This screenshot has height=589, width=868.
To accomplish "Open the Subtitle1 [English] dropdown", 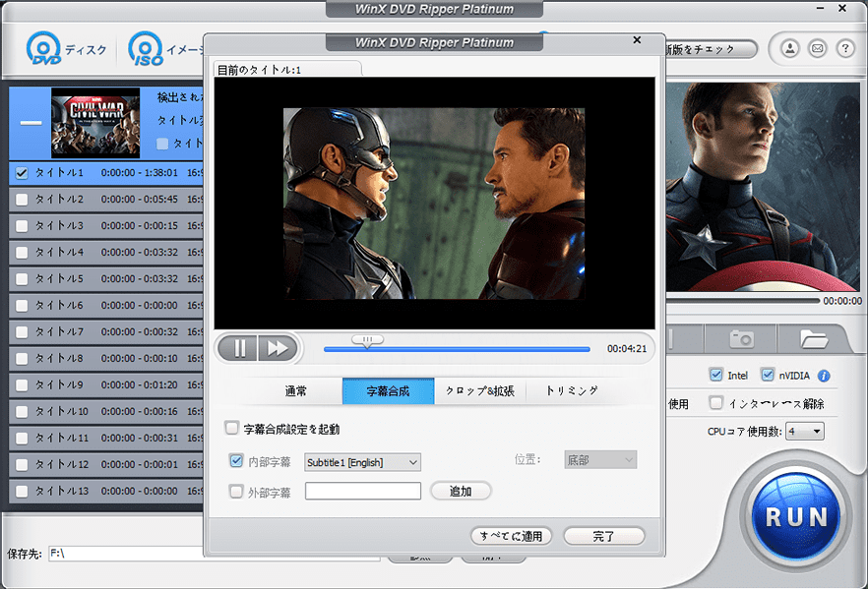I will pyautogui.click(x=362, y=462).
